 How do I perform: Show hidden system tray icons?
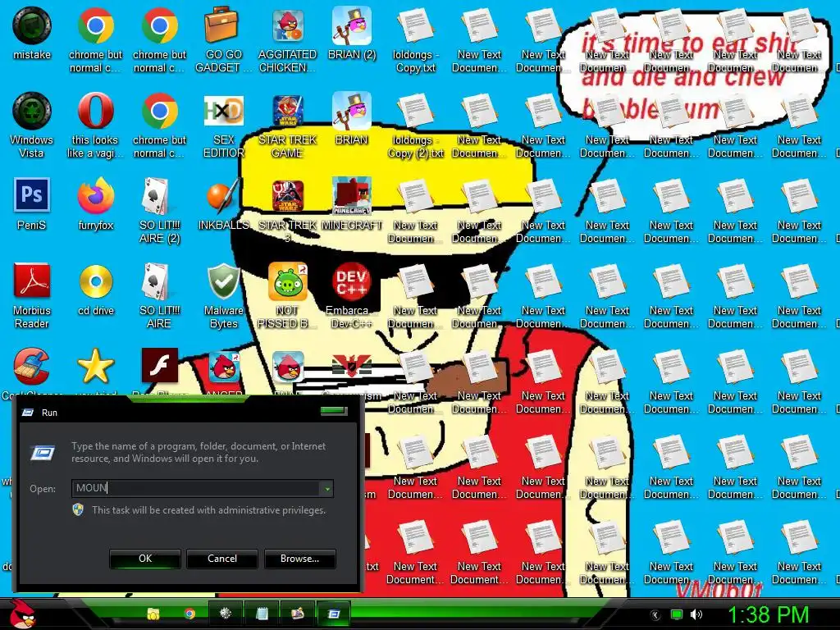click(655, 614)
